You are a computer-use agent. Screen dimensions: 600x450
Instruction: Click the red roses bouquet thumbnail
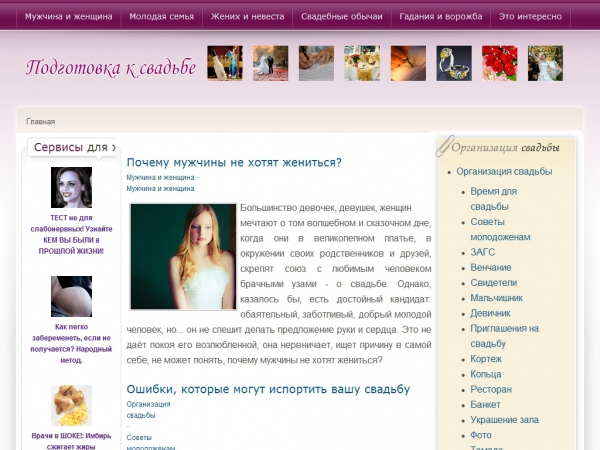click(500, 63)
